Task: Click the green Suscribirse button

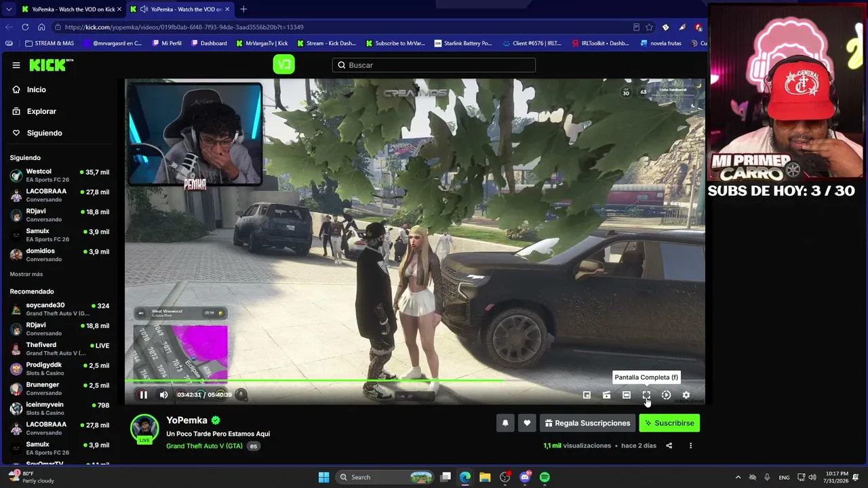Action: (669, 423)
